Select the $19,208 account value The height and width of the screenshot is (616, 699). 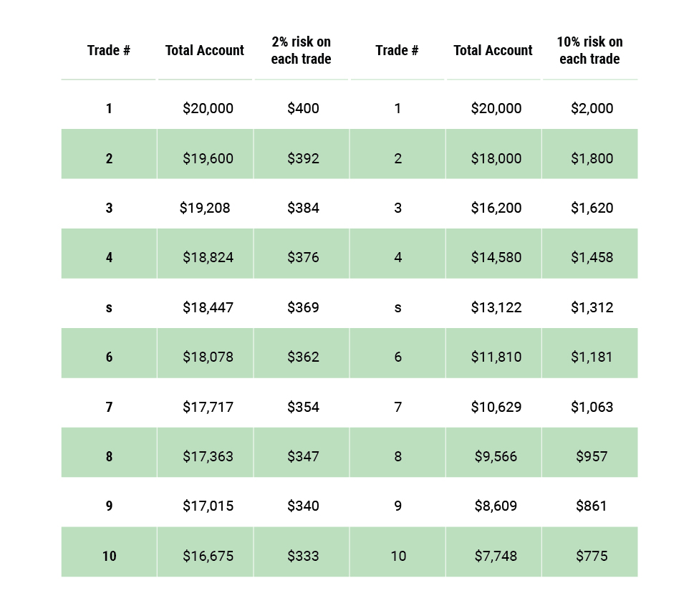tap(205, 208)
